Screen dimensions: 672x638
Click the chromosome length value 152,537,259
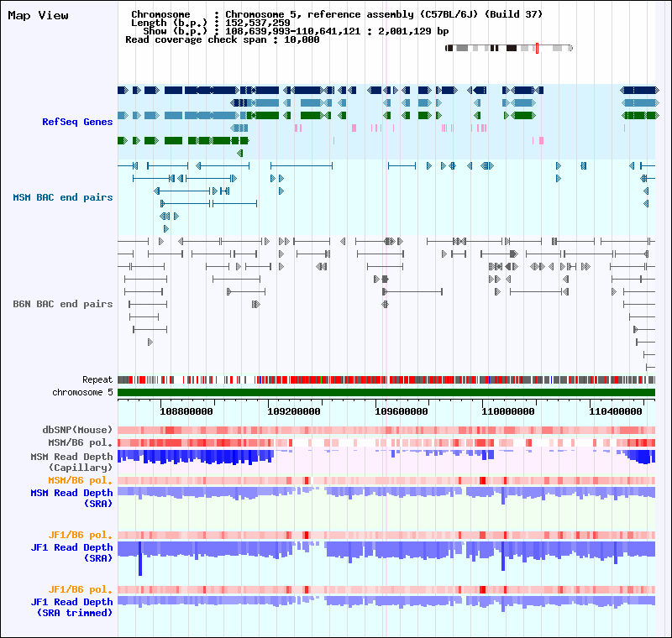pyautogui.click(x=258, y=24)
